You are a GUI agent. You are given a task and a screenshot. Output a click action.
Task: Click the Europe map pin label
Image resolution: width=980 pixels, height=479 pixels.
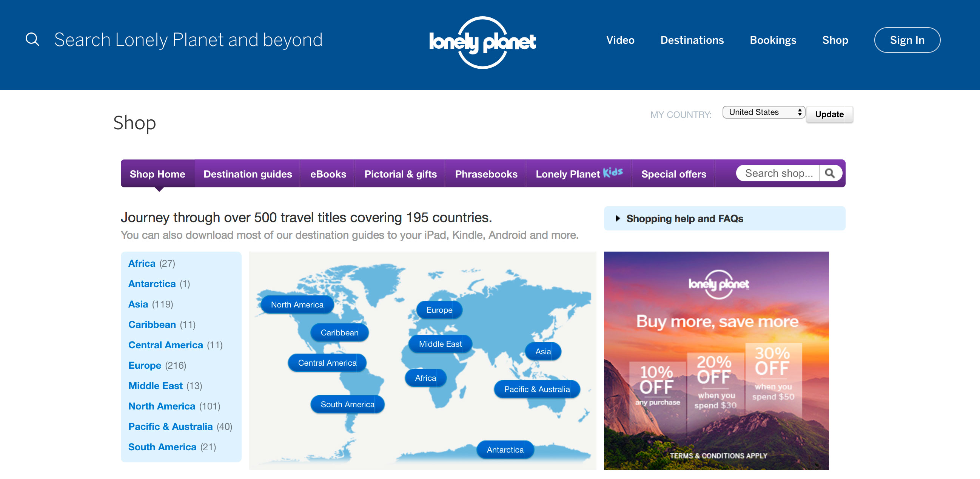pos(439,310)
